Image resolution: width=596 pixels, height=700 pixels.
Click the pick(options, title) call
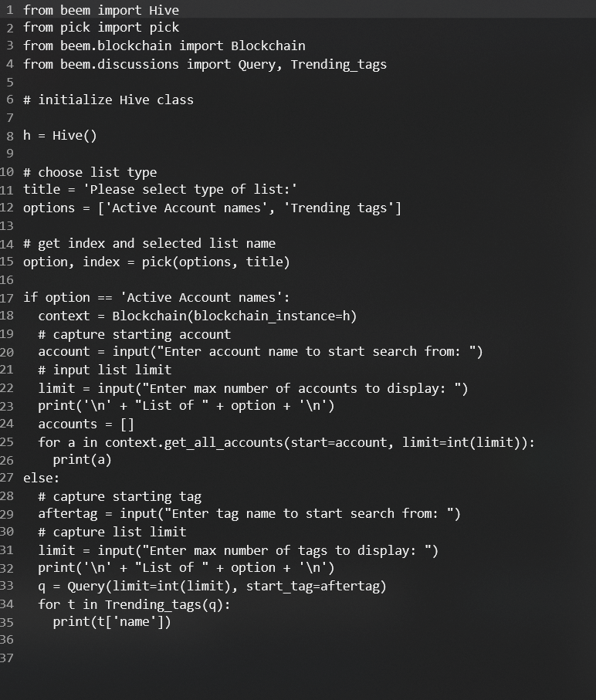click(x=215, y=262)
